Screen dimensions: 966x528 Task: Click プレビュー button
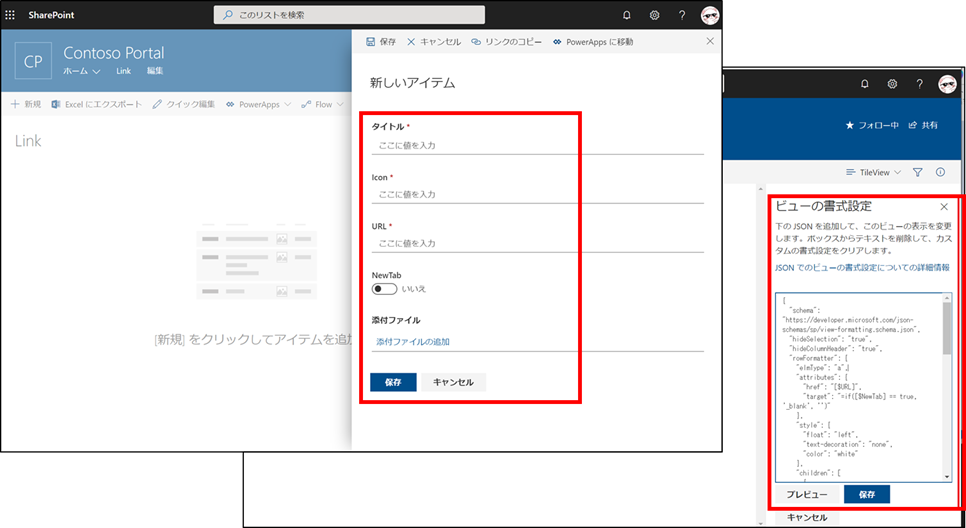(x=806, y=494)
